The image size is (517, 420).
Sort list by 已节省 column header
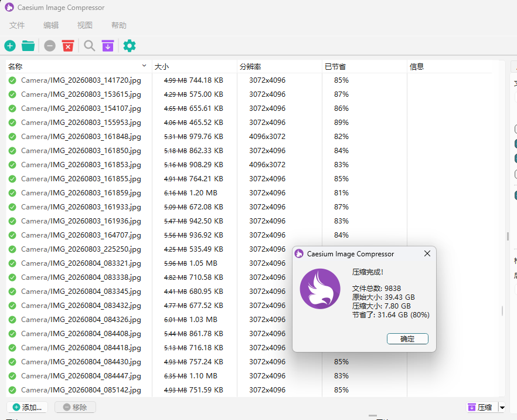[365, 67]
